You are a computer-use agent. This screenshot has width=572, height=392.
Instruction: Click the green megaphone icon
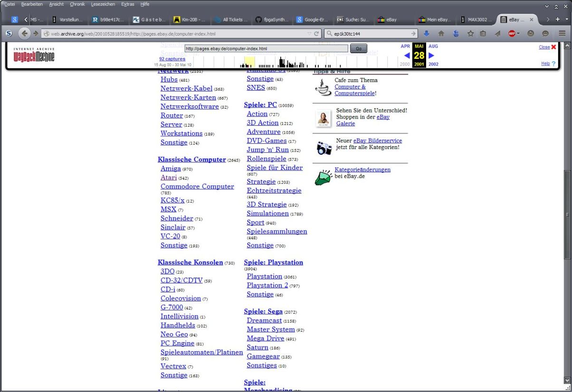tap(323, 177)
